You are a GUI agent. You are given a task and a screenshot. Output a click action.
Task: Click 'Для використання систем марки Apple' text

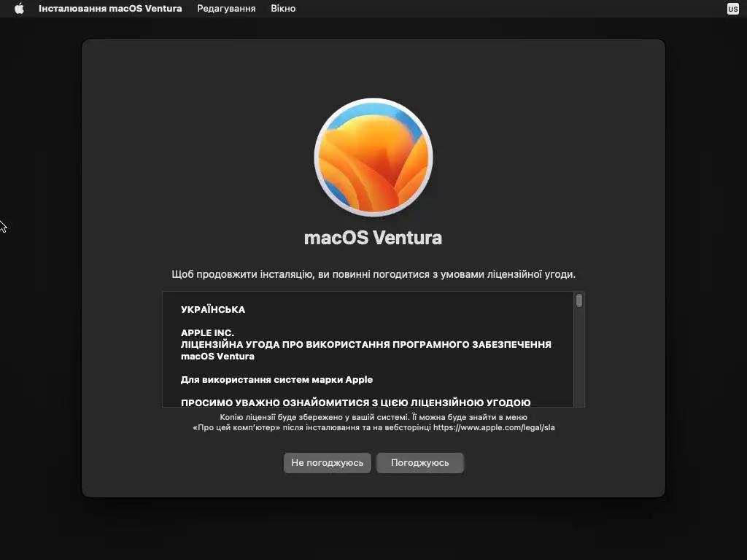click(x=276, y=379)
